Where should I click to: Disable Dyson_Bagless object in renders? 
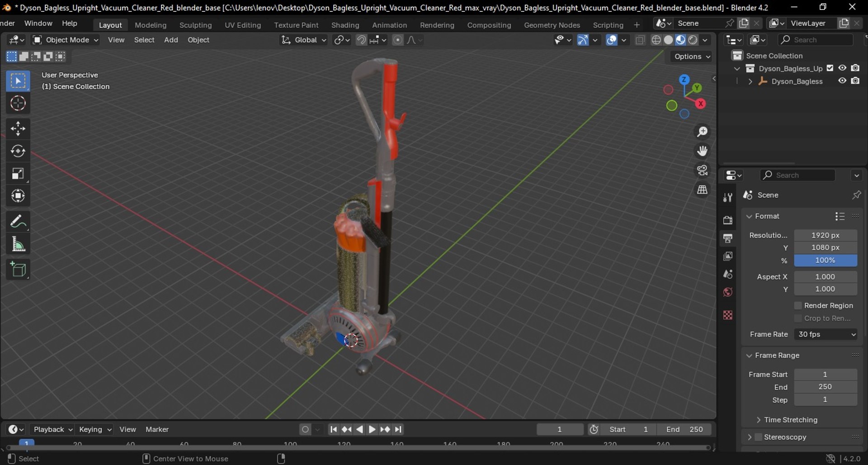click(x=855, y=81)
